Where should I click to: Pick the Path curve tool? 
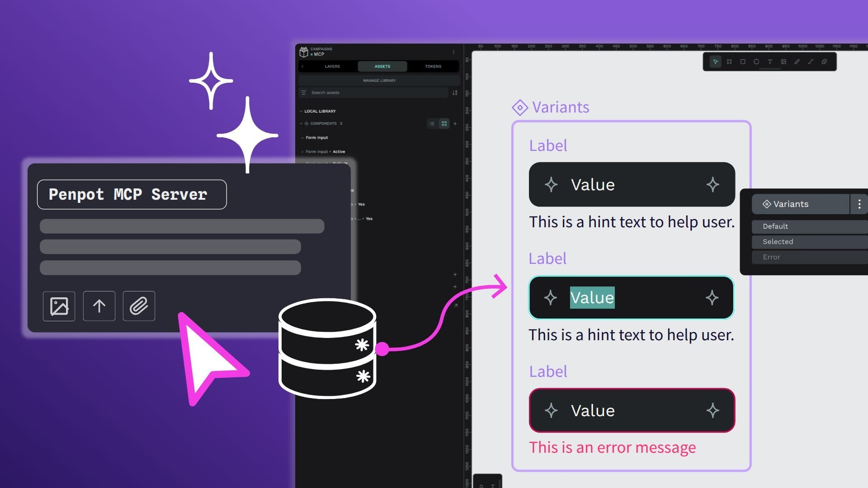pyautogui.click(x=811, y=62)
